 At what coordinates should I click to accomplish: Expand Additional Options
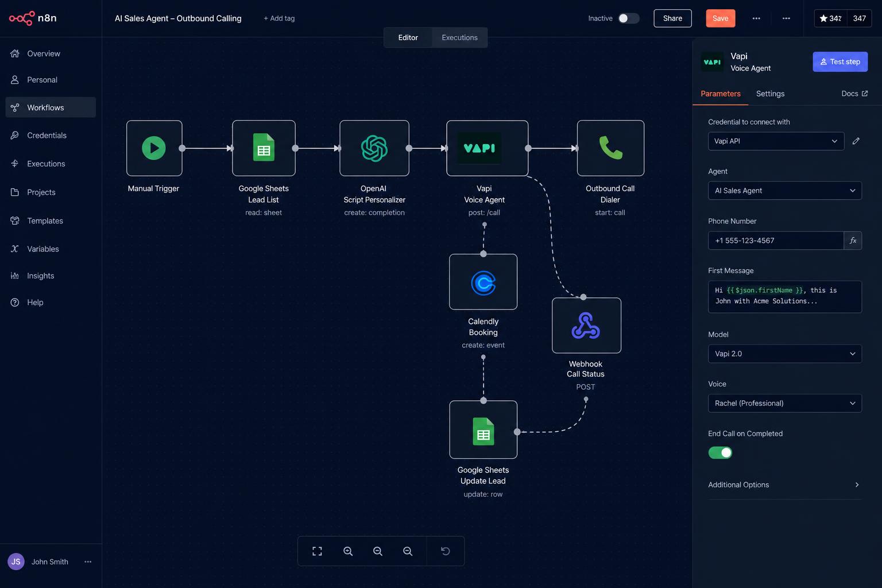pos(785,485)
